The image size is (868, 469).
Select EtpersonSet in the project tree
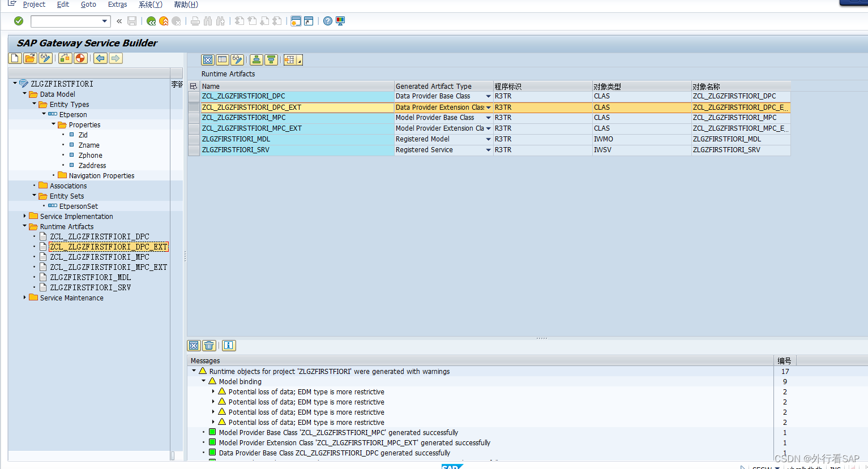(79, 206)
